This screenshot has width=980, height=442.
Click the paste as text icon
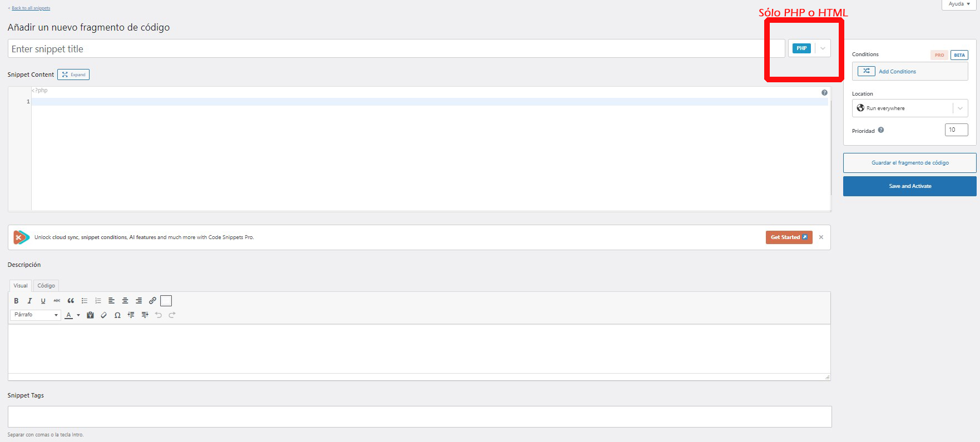tap(90, 315)
